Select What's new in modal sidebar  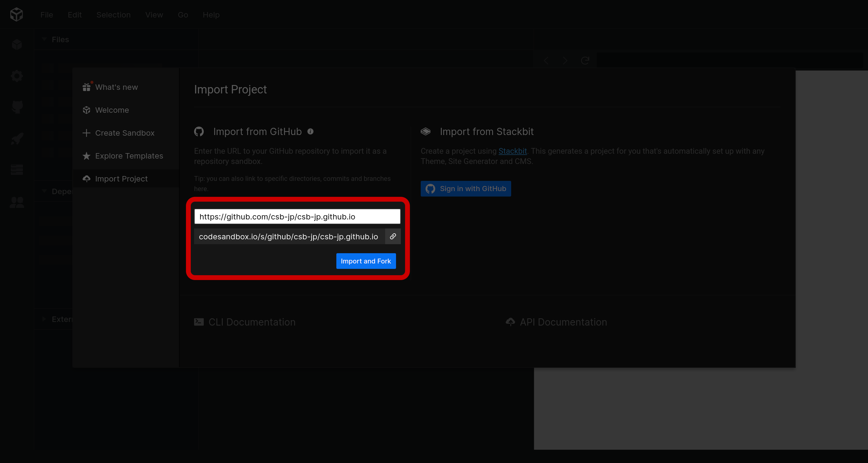pos(126,87)
